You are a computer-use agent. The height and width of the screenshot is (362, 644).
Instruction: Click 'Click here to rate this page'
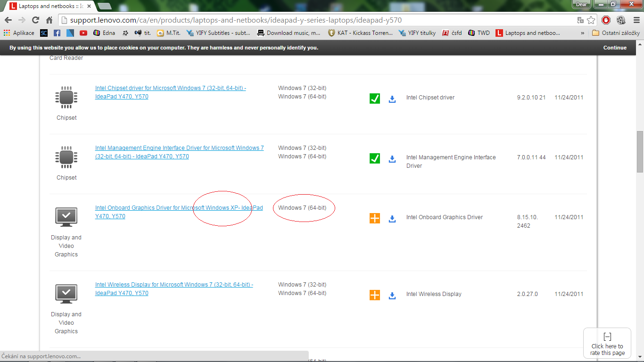pyautogui.click(x=607, y=343)
